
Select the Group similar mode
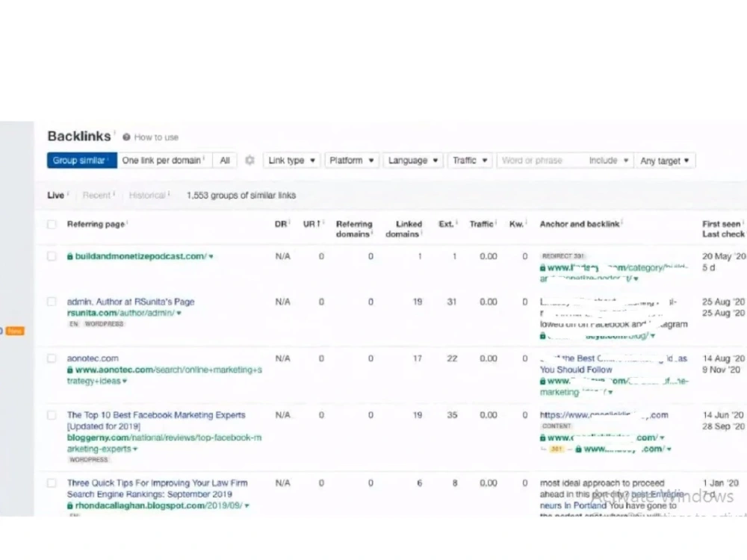pos(82,161)
